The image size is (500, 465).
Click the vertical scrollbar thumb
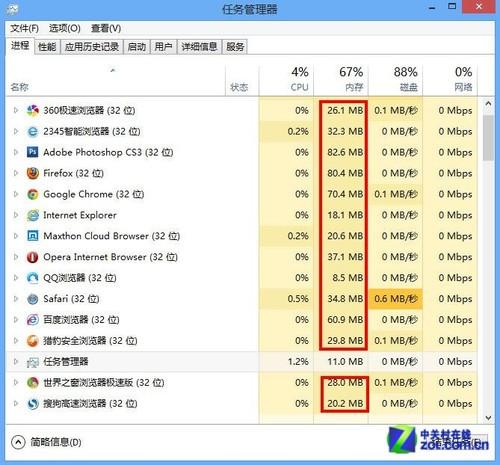pos(488,138)
